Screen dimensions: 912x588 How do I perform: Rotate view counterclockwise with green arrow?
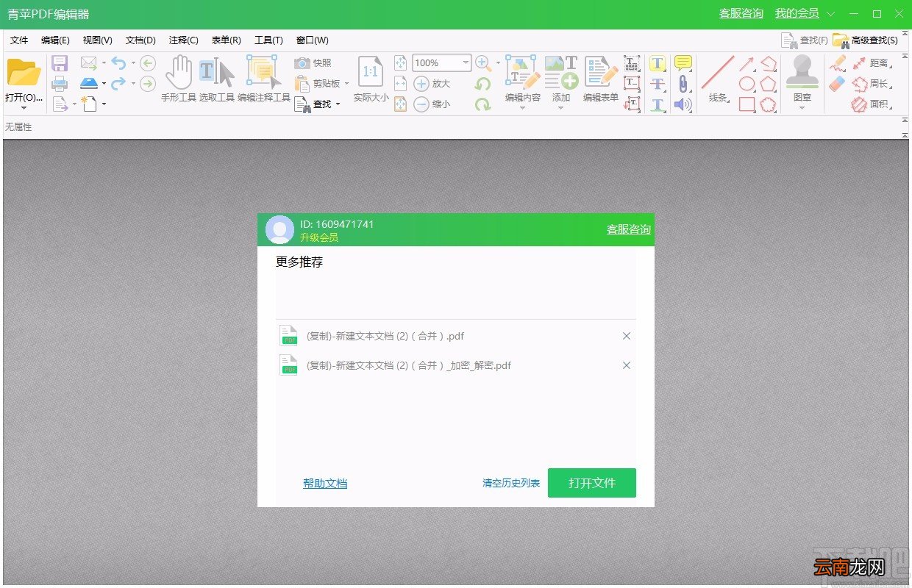coord(483,84)
